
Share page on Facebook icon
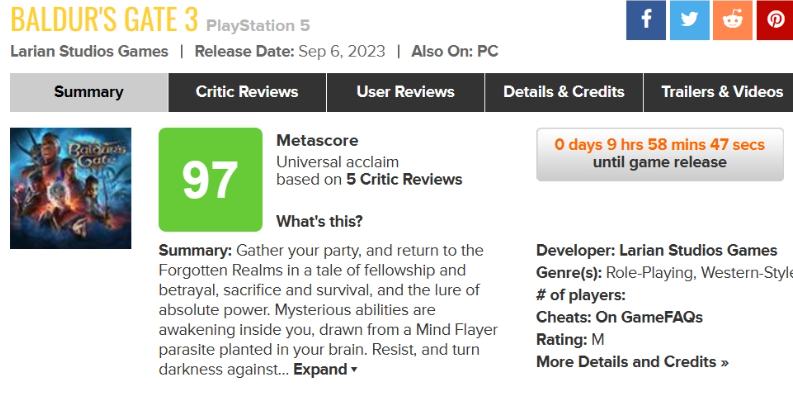click(646, 20)
